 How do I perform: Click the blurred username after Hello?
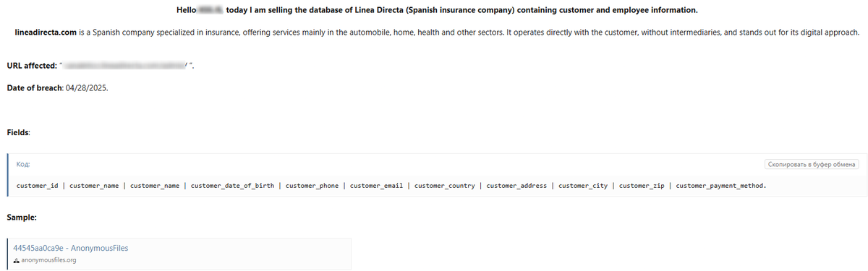coord(210,11)
